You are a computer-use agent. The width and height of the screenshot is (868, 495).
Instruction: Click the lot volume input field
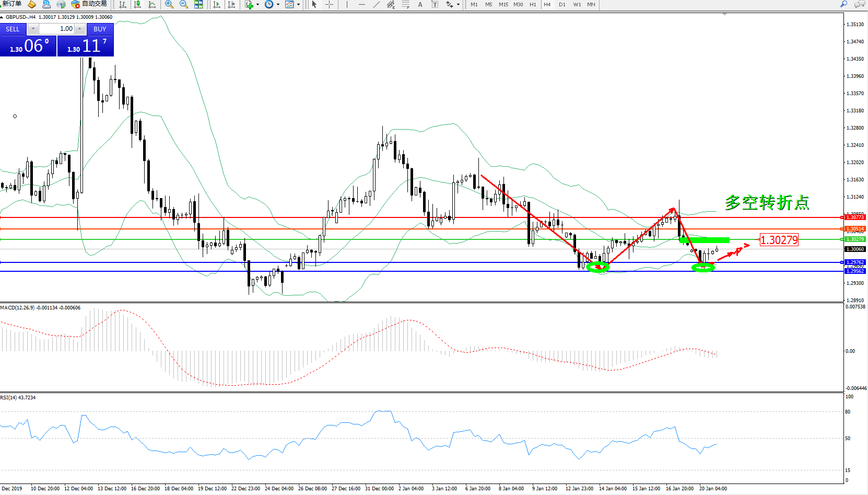pos(57,29)
